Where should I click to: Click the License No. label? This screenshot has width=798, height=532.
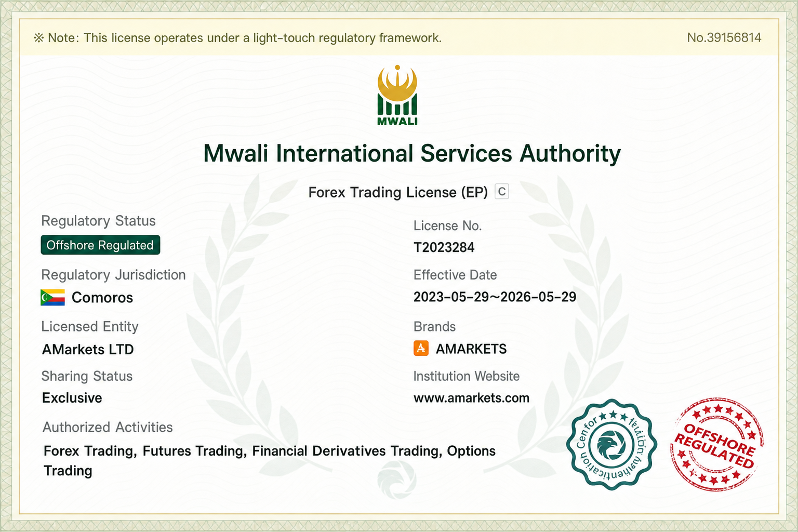pyautogui.click(x=448, y=225)
